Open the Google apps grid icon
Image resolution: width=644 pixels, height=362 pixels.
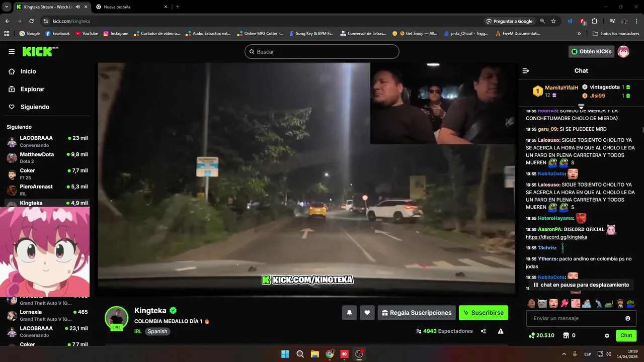(x=7, y=34)
